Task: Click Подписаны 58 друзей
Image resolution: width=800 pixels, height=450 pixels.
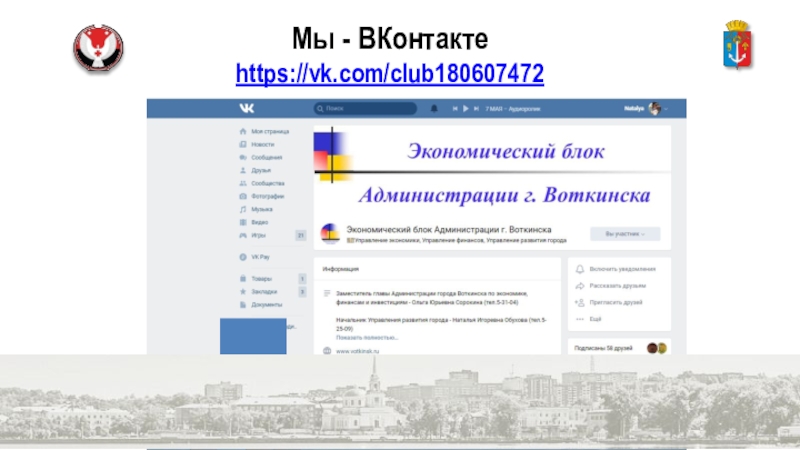Action: point(603,348)
